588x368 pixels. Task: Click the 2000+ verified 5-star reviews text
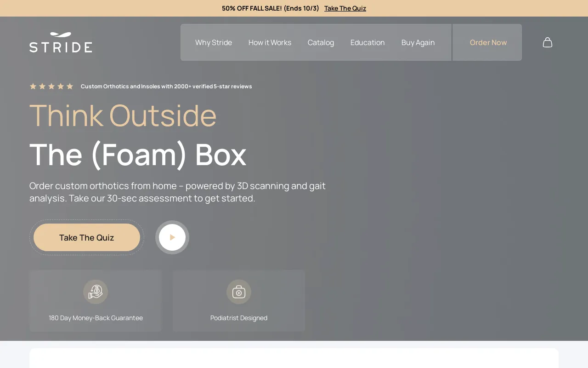coord(166,86)
